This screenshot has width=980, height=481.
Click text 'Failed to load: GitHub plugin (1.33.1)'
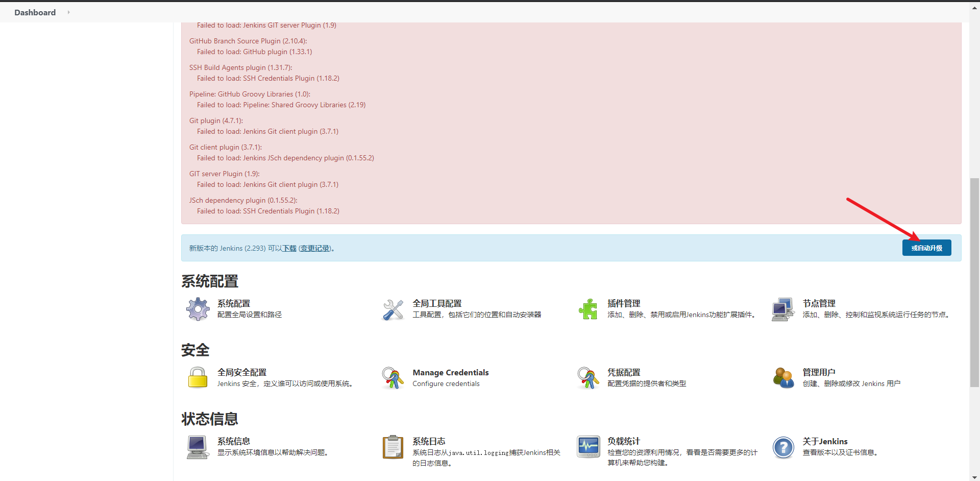(255, 52)
